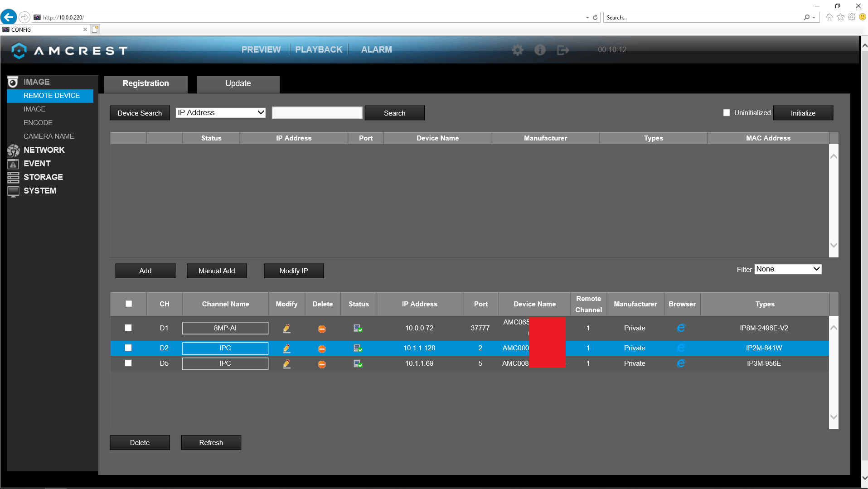Image resolution: width=868 pixels, height=489 pixels.
Task: Open browser icon for D5 camera
Action: (681, 363)
